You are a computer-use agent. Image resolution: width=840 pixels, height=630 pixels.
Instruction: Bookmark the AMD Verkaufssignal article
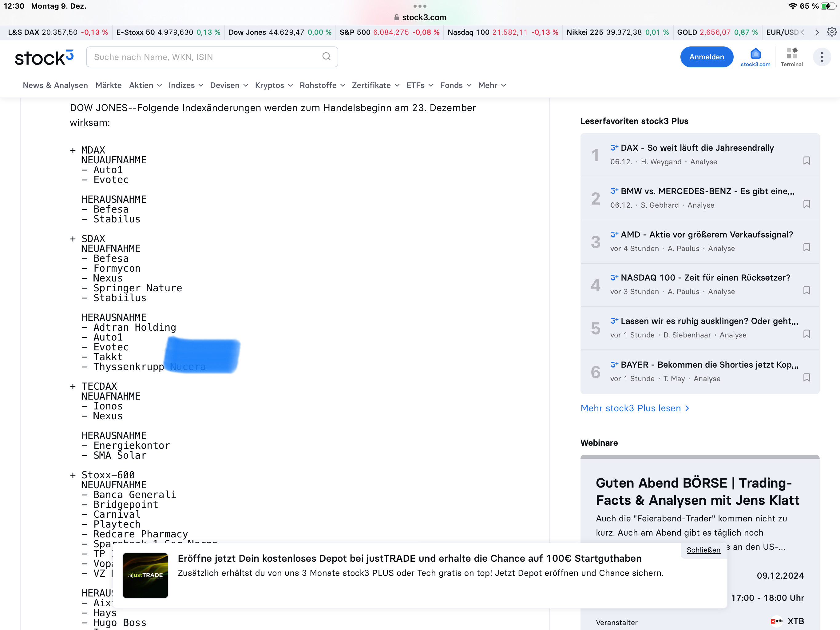click(806, 247)
